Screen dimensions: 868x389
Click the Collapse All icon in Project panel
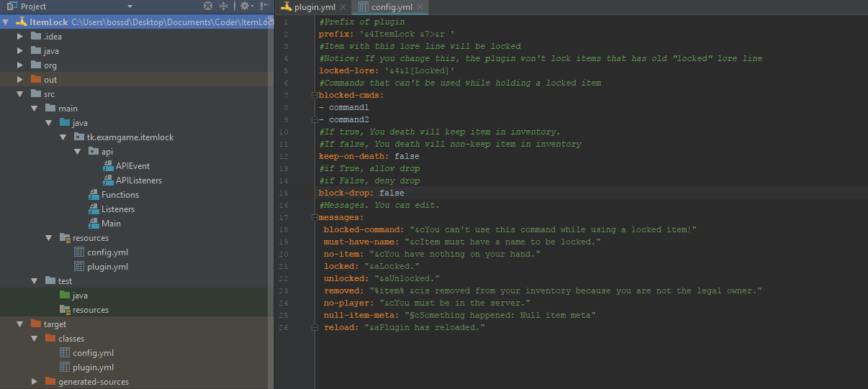224,6
